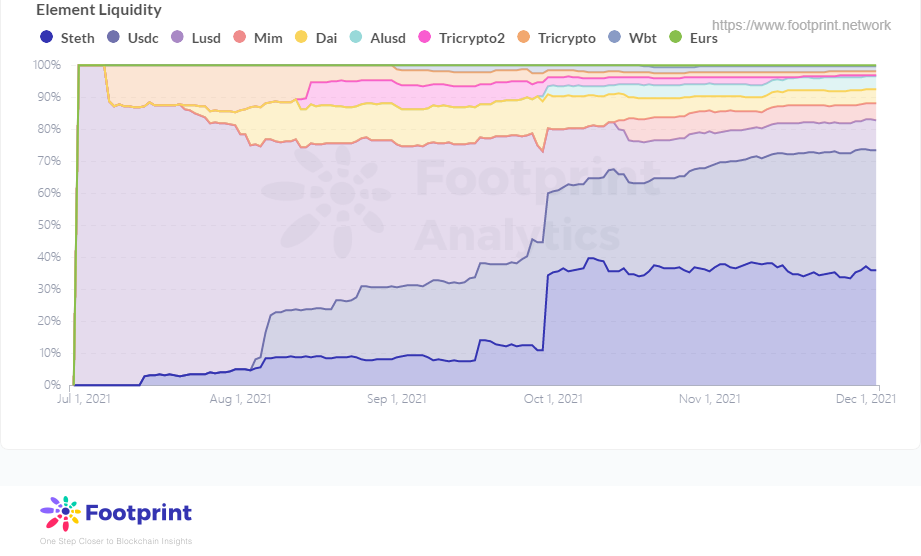The width and height of the screenshot is (921, 556).
Task: Click the Nov 1, 2021 axis label
Action: point(709,399)
